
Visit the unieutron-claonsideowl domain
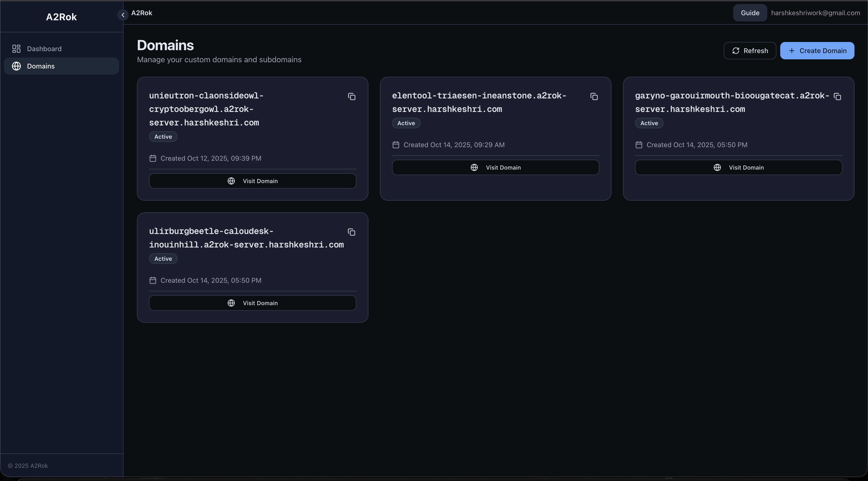(x=252, y=181)
